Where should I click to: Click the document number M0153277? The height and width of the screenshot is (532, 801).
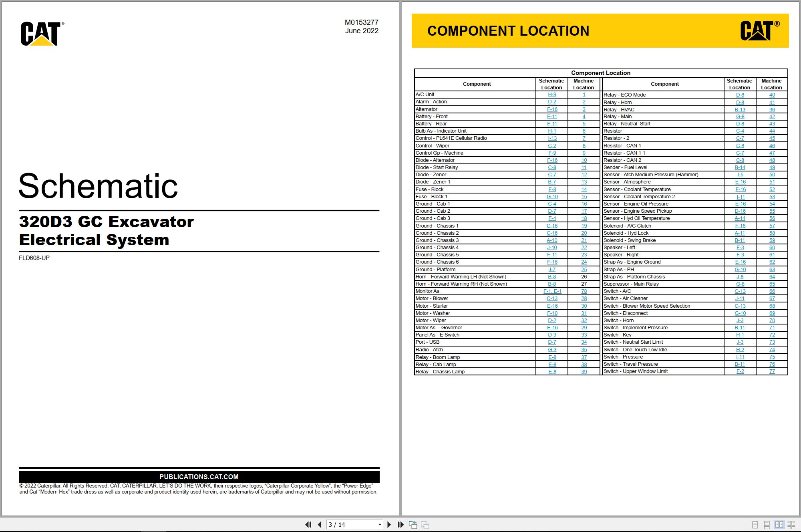click(x=362, y=22)
